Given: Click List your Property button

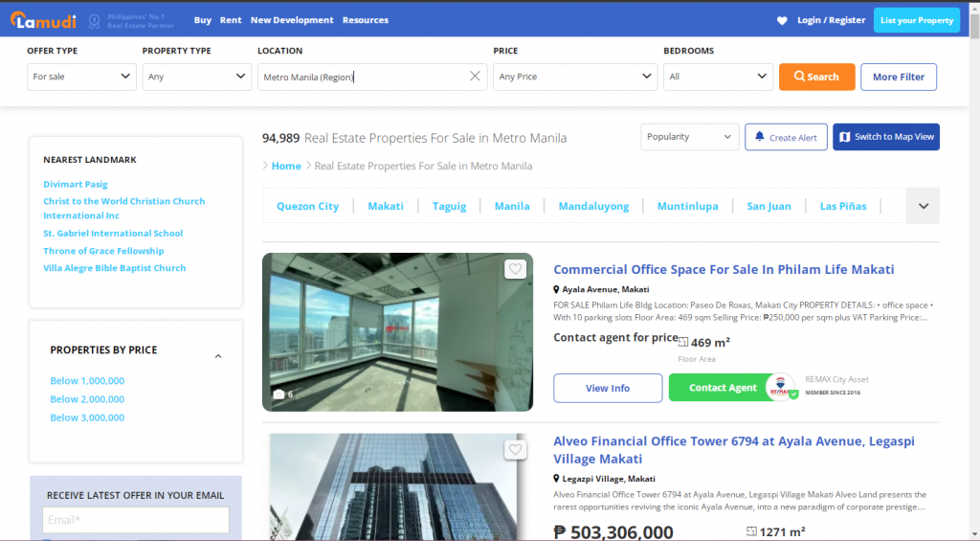Looking at the screenshot, I should 916,20.
